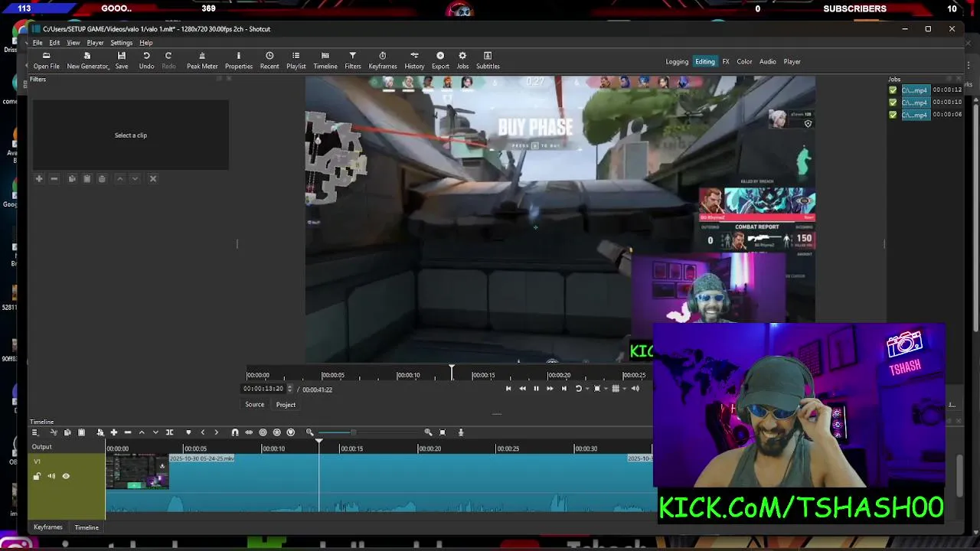Screen dimensions: 980x551
Task: Switch to the Audio layout
Action: click(768, 62)
